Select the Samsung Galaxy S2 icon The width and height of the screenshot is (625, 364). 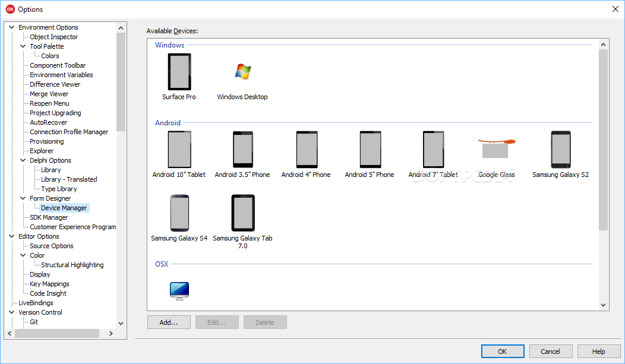click(x=560, y=150)
